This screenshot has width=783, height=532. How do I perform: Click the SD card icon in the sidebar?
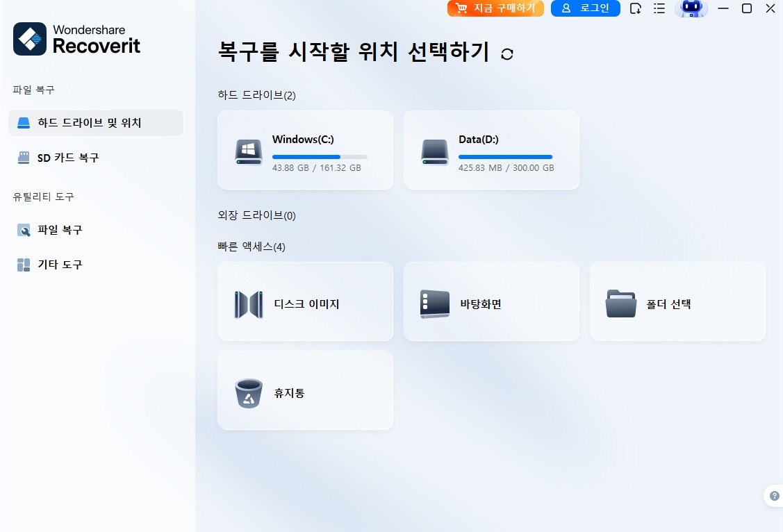(x=24, y=158)
